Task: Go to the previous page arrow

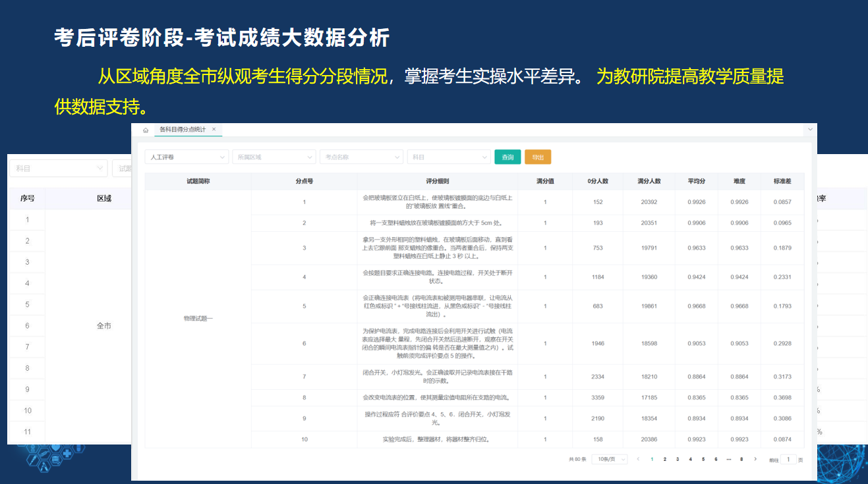Action: coord(638,459)
